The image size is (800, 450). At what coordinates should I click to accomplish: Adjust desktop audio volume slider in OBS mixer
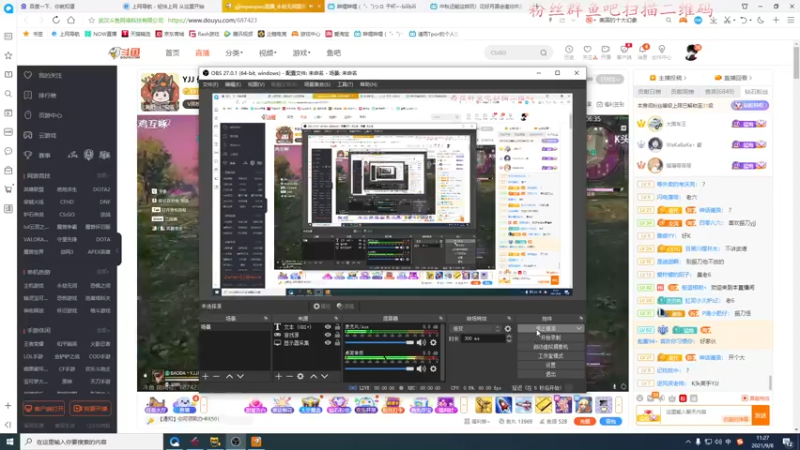pos(380,368)
